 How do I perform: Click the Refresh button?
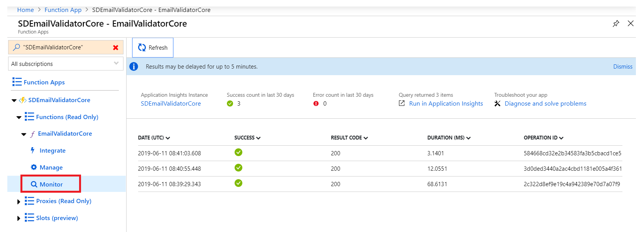tap(153, 48)
